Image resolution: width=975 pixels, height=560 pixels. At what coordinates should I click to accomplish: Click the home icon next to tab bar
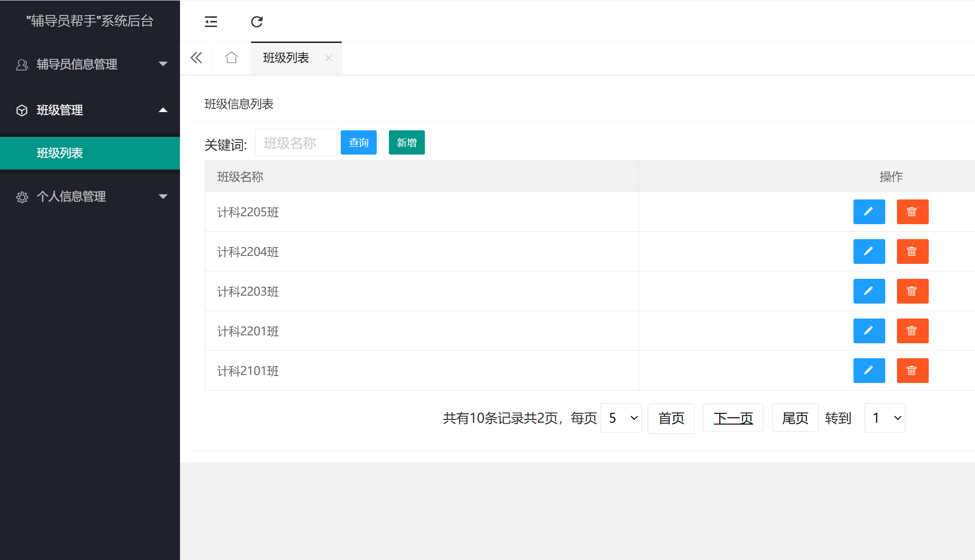(231, 57)
